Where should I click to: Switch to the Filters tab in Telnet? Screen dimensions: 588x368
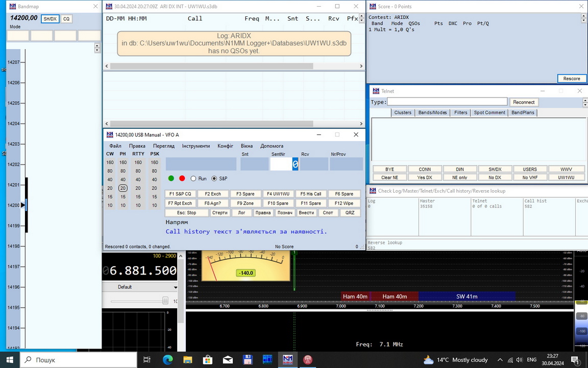point(460,112)
